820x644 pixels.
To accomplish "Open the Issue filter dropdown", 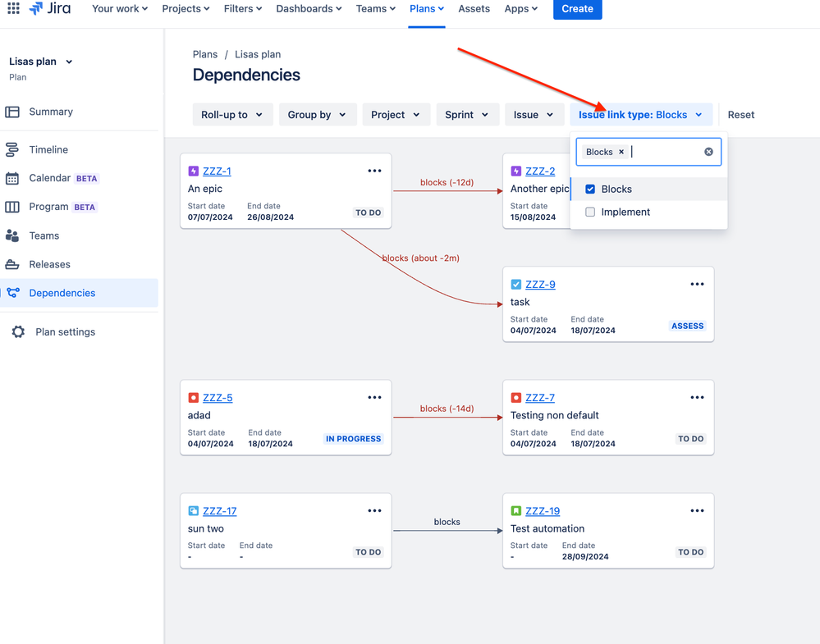I will pos(534,115).
